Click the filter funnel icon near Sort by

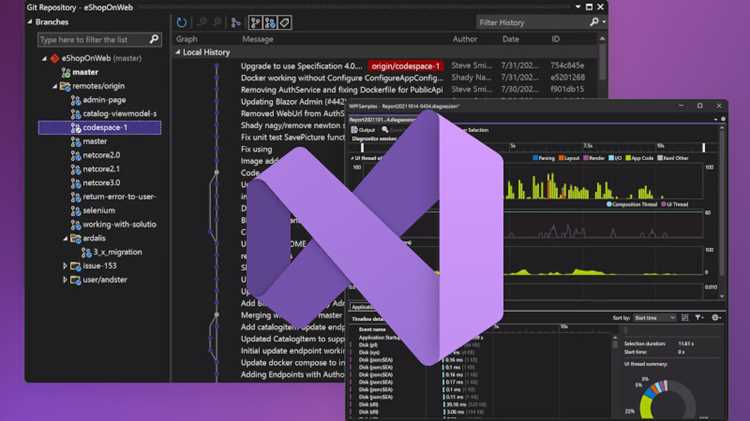pyautogui.click(x=699, y=317)
